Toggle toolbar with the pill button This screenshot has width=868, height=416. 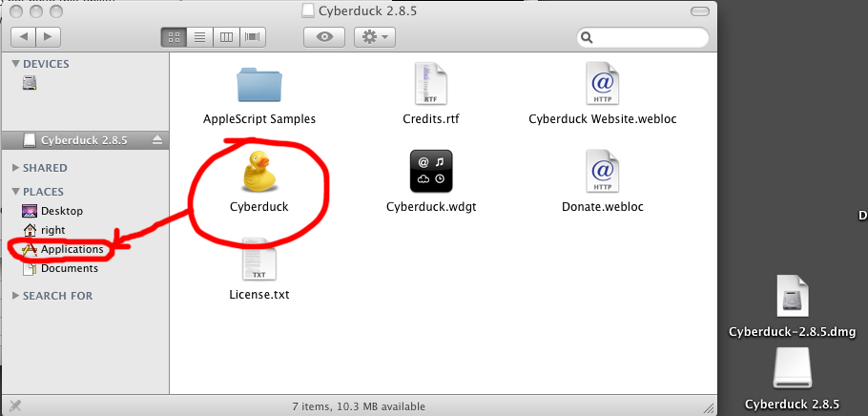tap(700, 11)
